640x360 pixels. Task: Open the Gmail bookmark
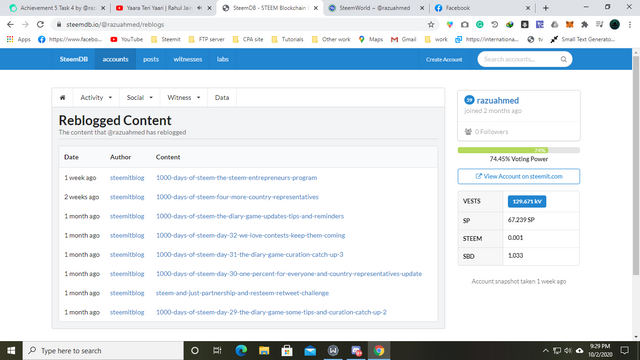coord(403,39)
